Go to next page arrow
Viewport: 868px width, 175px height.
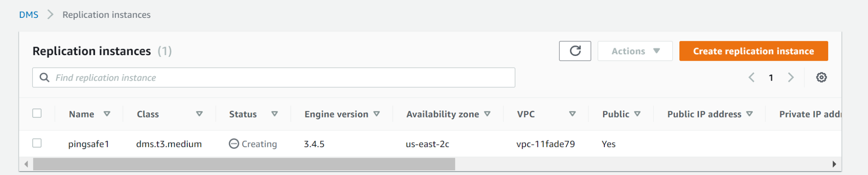[791, 78]
